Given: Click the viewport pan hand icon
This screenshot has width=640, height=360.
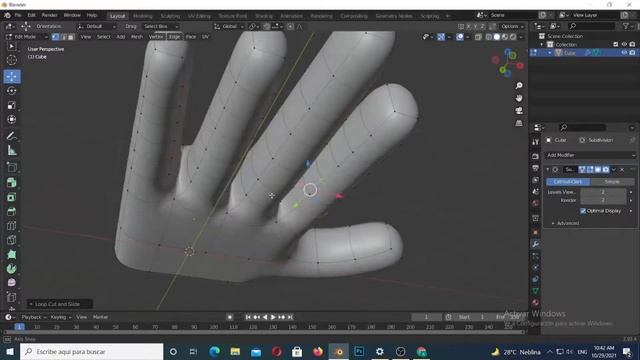Looking at the screenshot, I should (x=519, y=98).
